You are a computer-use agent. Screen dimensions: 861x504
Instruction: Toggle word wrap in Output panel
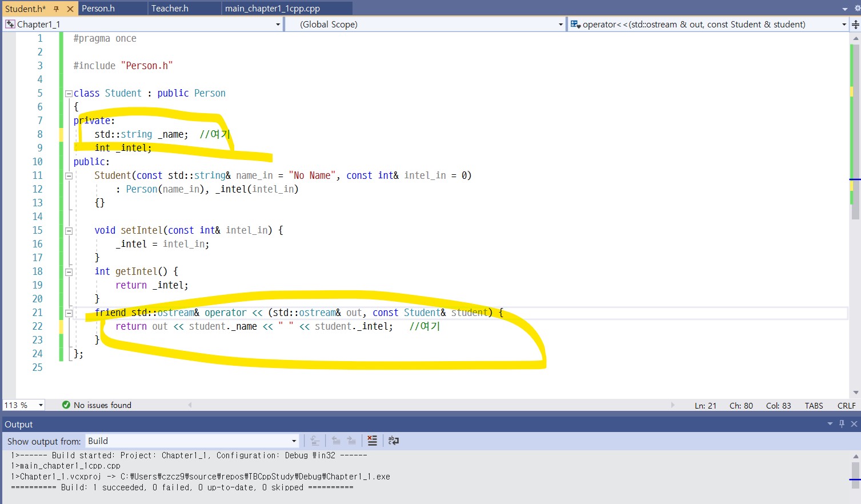(x=394, y=441)
